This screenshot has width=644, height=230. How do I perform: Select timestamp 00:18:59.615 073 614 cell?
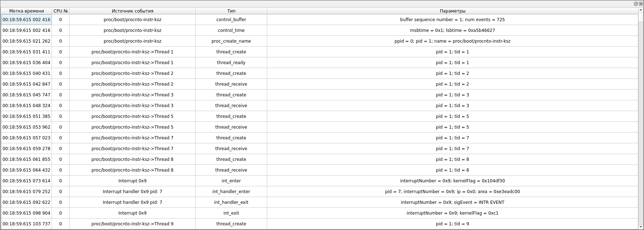(x=26, y=181)
